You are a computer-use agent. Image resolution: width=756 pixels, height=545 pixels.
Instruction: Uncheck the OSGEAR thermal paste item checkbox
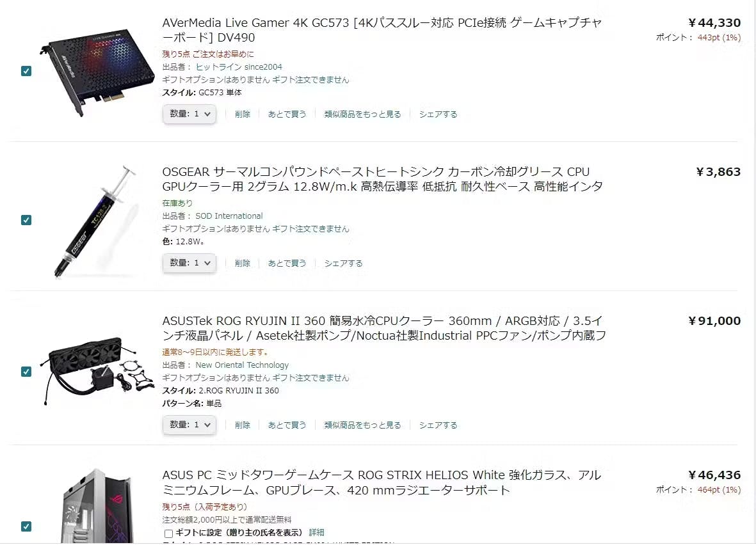(x=26, y=220)
